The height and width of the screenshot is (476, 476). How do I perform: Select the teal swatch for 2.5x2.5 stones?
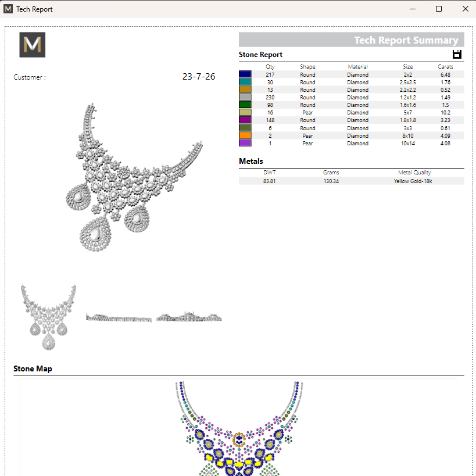click(245, 82)
